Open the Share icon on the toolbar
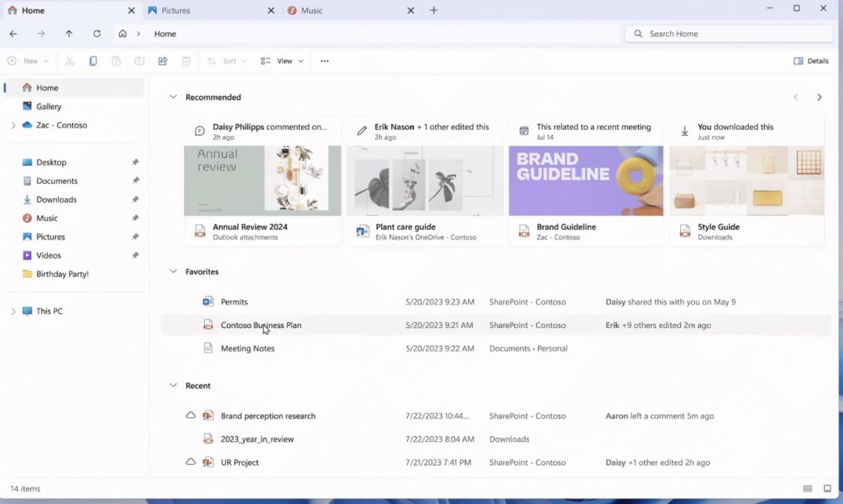This screenshot has width=843, height=504. pyautogui.click(x=163, y=61)
